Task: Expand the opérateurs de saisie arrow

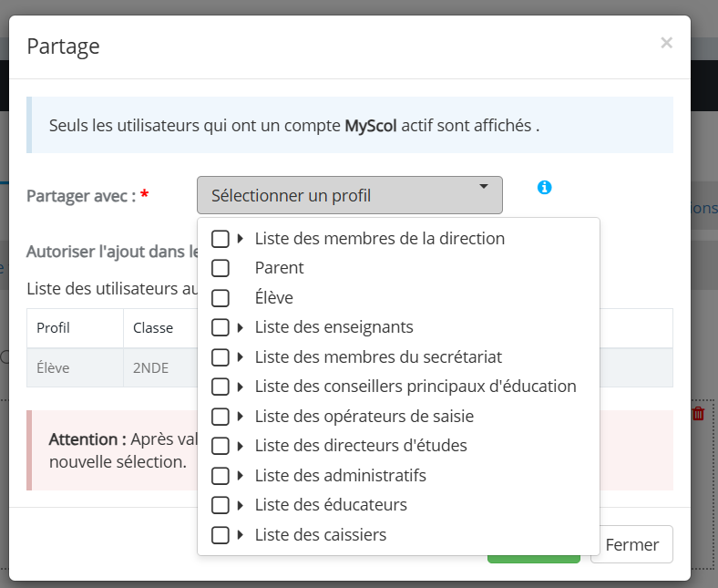Action: [x=240, y=416]
